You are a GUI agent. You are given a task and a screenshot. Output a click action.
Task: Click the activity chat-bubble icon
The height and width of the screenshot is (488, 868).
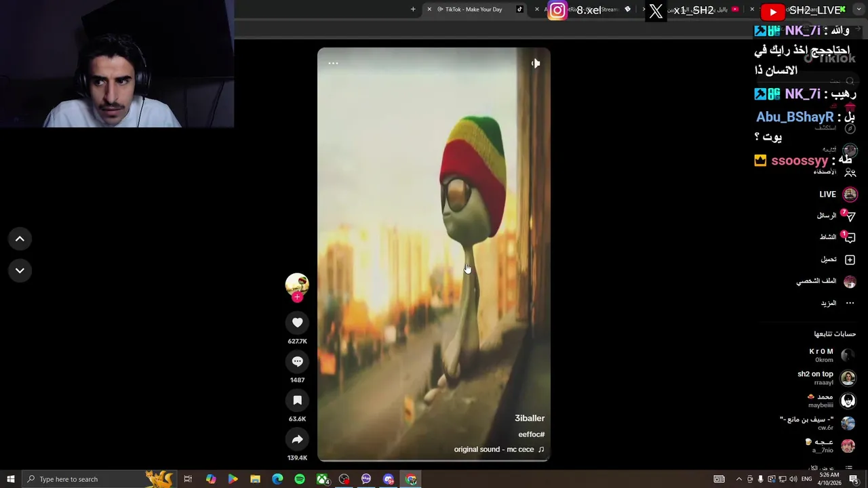coord(850,238)
